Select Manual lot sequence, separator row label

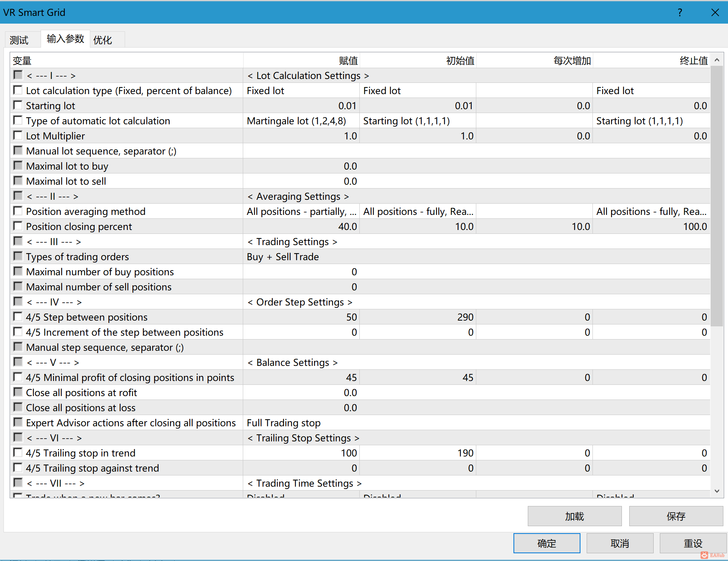tap(101, 151)
